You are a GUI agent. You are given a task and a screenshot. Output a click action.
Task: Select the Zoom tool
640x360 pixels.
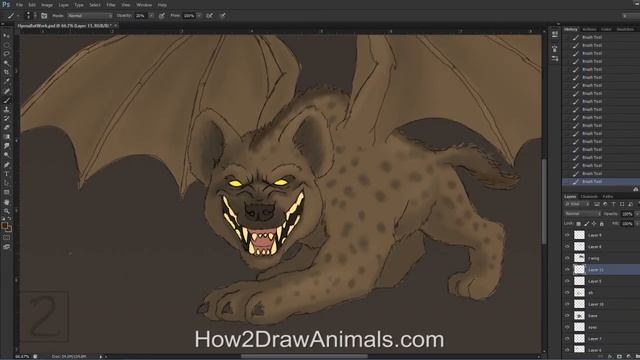coord(7,211)
